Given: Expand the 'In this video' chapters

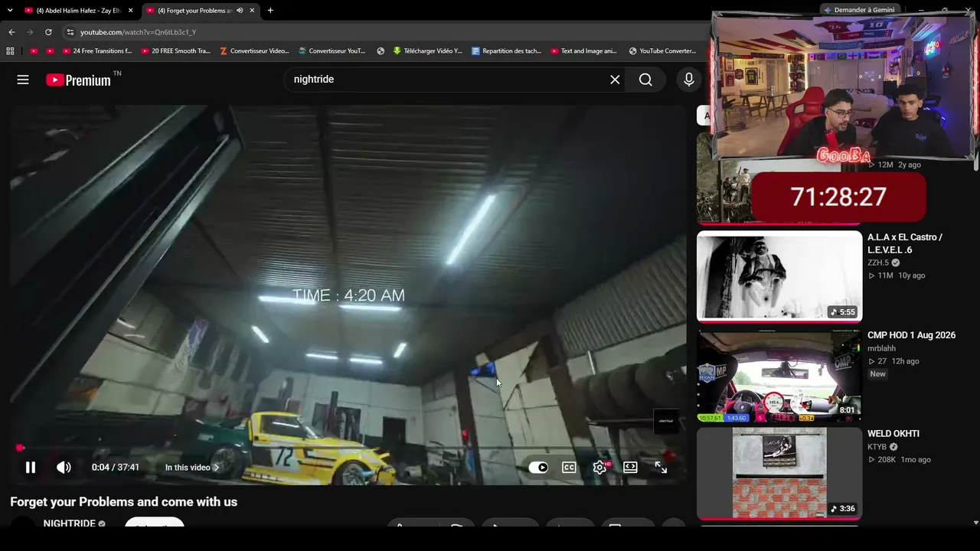Looking at the screenshot, I should click(192, 468).
